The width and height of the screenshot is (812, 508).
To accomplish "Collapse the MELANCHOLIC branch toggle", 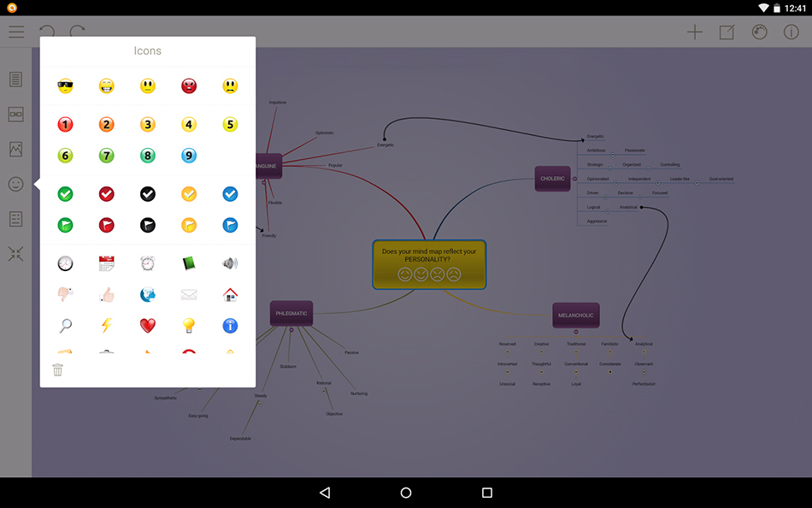I will (576, 332).
